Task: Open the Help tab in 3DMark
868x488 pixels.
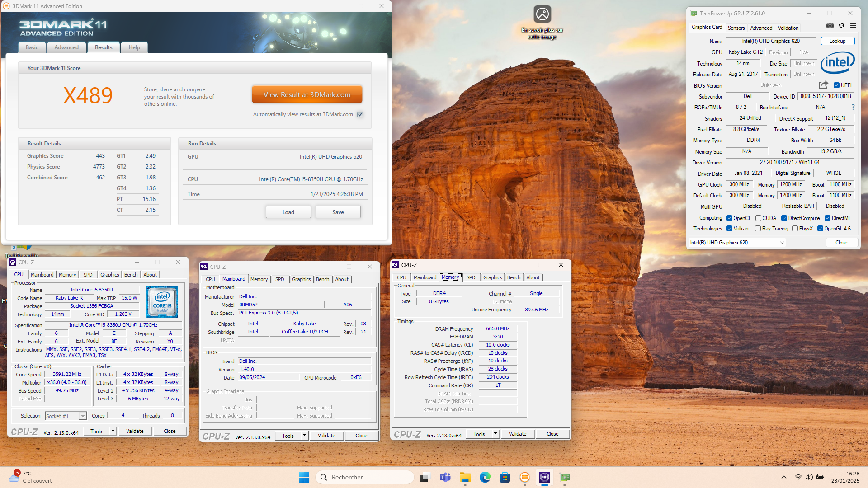Action: point(134,47)
